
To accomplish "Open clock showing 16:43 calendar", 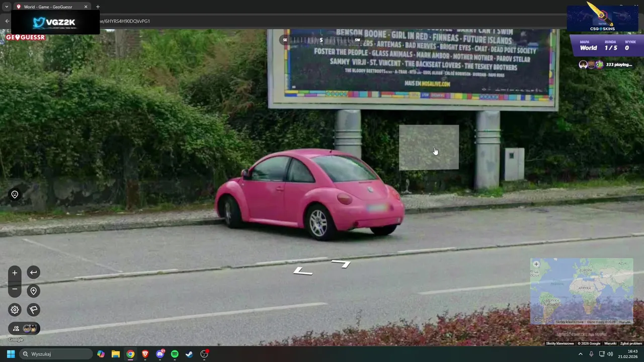I will [x=628, y=354].
